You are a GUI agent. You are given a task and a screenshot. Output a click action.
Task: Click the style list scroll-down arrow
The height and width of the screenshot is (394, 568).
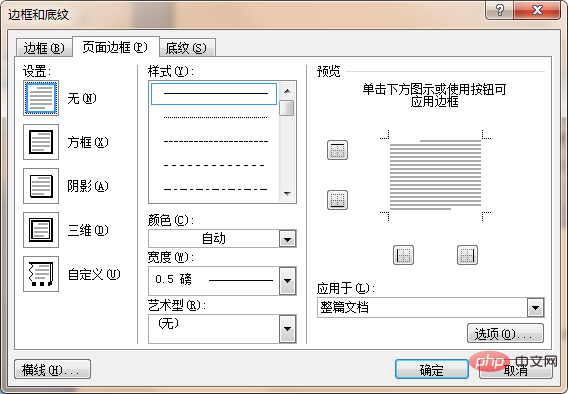[288, 194]
